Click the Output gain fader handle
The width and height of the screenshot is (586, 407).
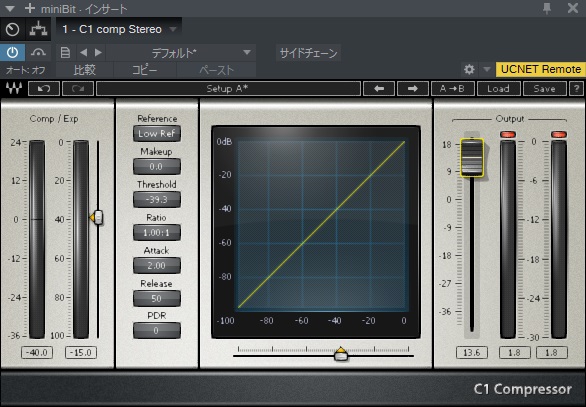[x=472, y=157]
